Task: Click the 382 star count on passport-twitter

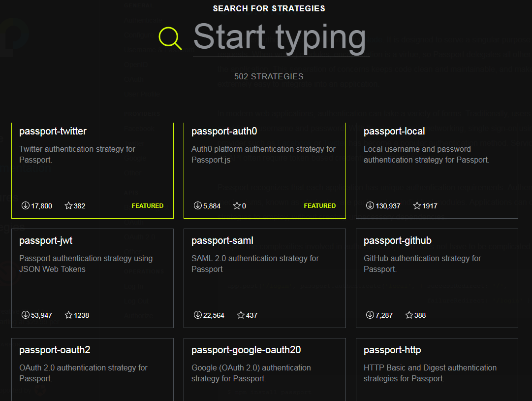Action: pyautogui.click(x=79, y=206)
